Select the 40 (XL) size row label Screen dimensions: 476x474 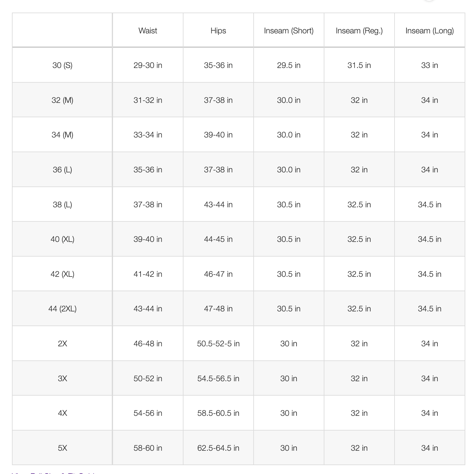click(x=62, y=239)
